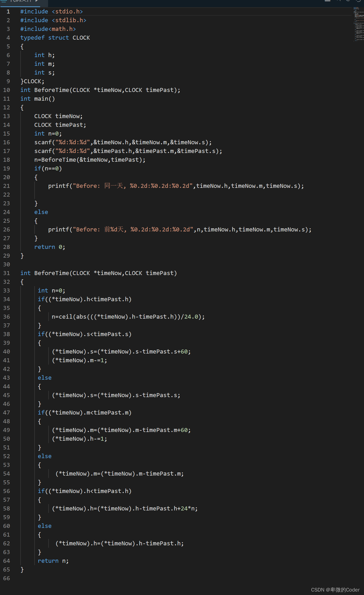Click printf line containing '前%d天'
364x595 pixels.
(180, 230)
